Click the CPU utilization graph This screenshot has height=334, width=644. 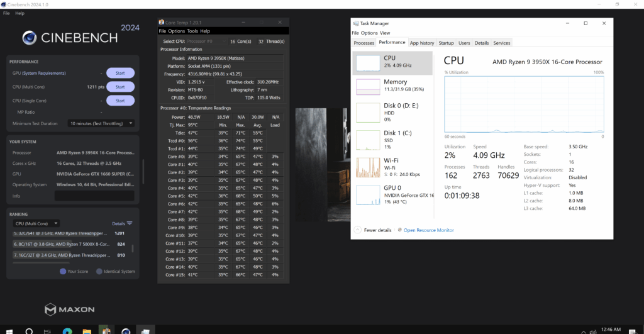[524, 105]
